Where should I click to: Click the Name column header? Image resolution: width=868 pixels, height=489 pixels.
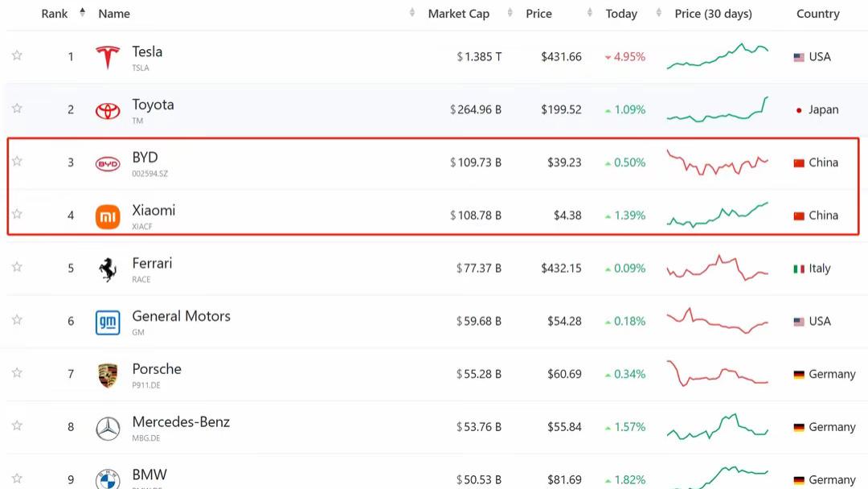pyautogui.click(x=114, y=14)
